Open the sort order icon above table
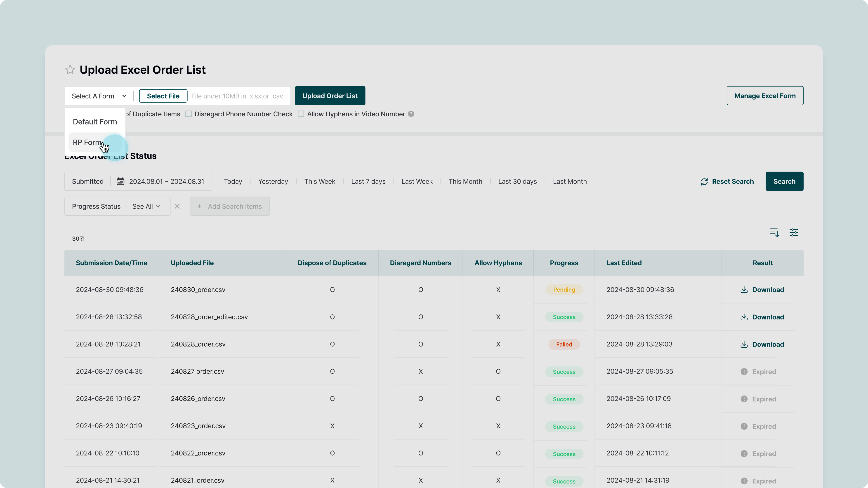868x488 pixels. tap(774, 232)
